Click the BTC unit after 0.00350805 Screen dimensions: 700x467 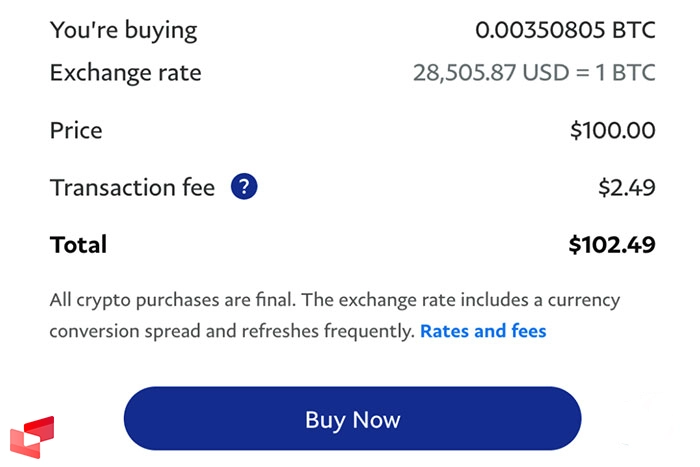[x=634, y=30]
